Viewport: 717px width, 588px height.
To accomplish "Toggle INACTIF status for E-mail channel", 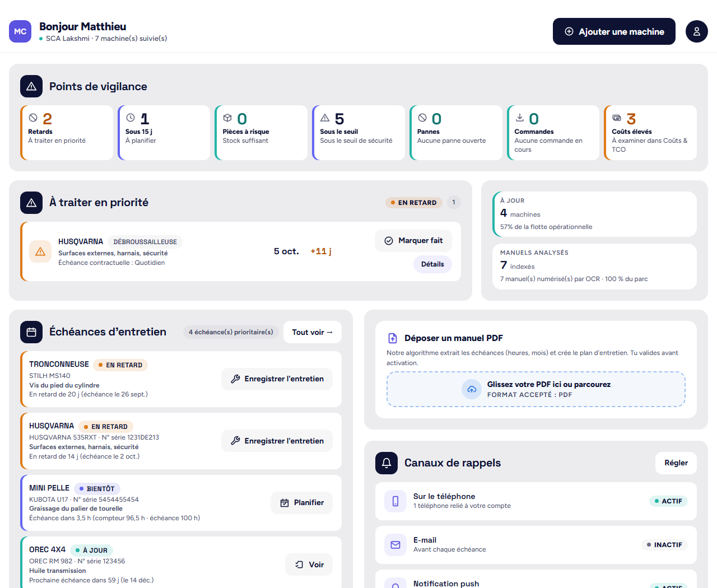I will (664, 545).
